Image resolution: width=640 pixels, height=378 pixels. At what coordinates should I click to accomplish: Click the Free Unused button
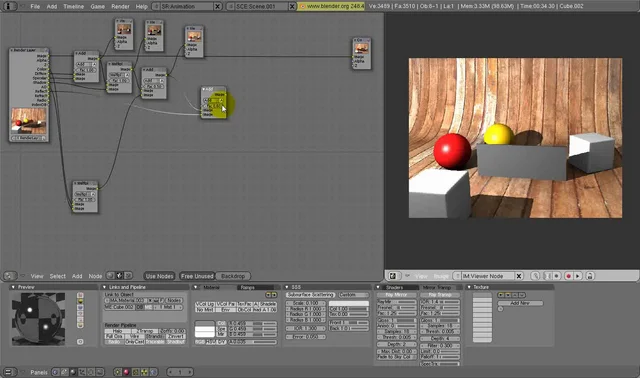click(197, 276)
